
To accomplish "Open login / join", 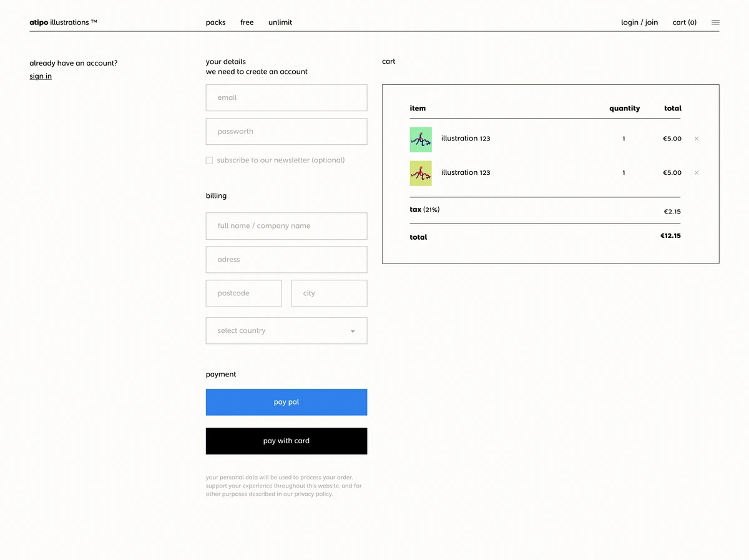I will click(x=639, y=22).
